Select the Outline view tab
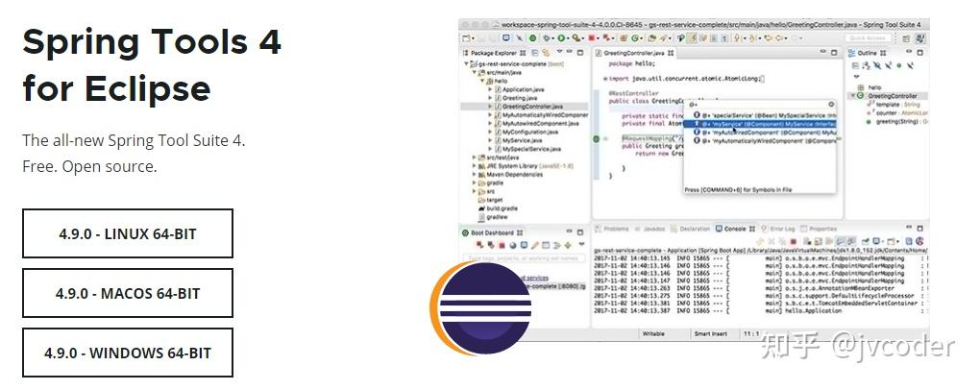The width and height of the screenshot is (980, 390). [x=869, y=53]
